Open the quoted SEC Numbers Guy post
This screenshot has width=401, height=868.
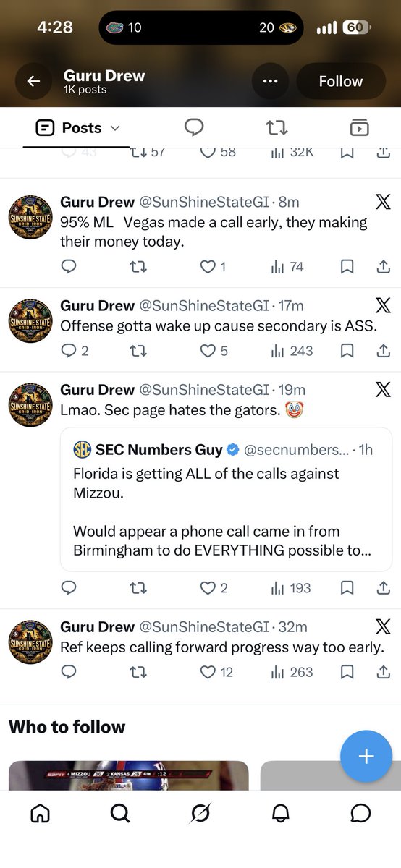(x=226, y=500)
